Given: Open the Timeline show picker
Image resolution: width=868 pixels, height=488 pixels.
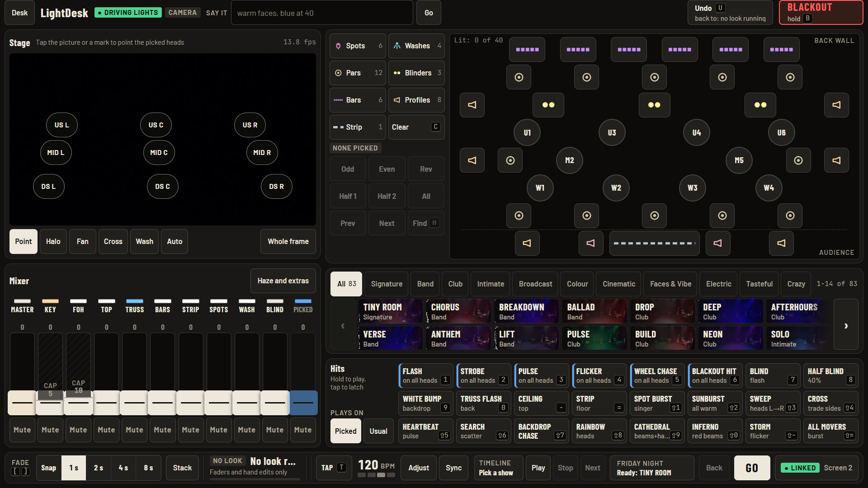Looking at the screenshot, I should (x=499, y=468).
